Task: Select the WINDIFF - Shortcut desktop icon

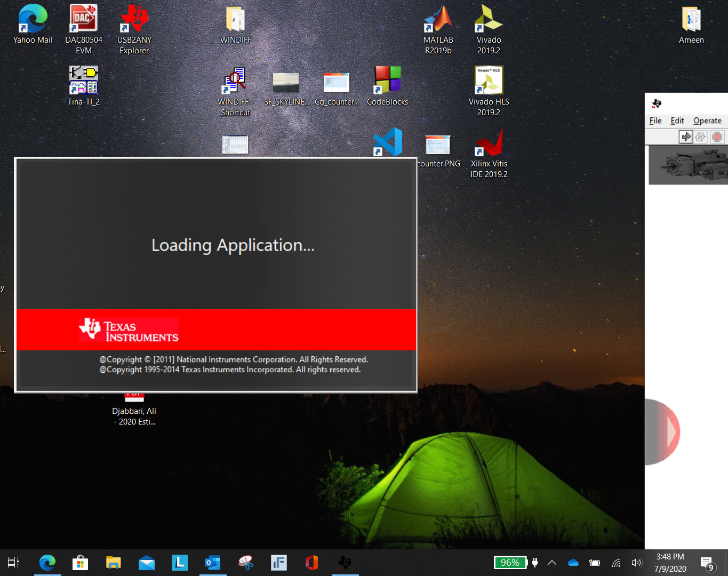Action: click(x=235, y=91)
